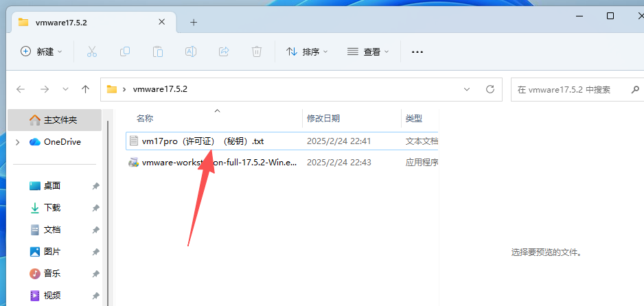The width and height of the screenshot is (644, 306).
Task: Maximize the File Explorer window
Action: 610,16
